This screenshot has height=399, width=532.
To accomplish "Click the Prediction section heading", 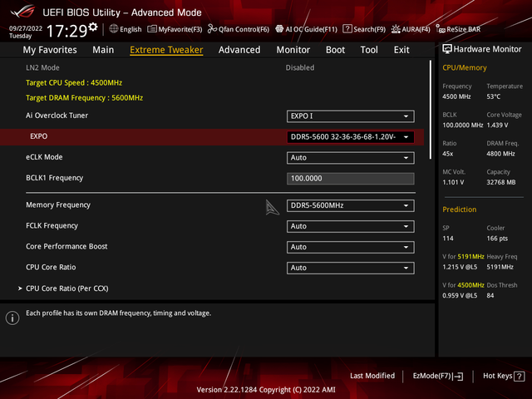I will click(x=459, y=209).
